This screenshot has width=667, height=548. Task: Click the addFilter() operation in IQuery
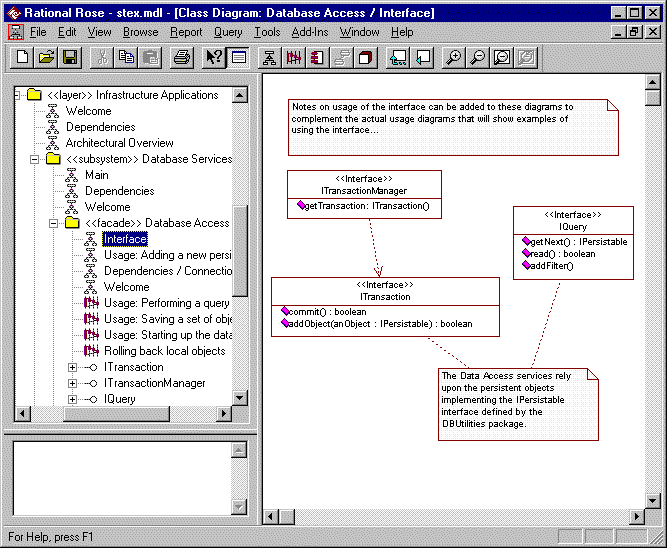click(548, 266)
